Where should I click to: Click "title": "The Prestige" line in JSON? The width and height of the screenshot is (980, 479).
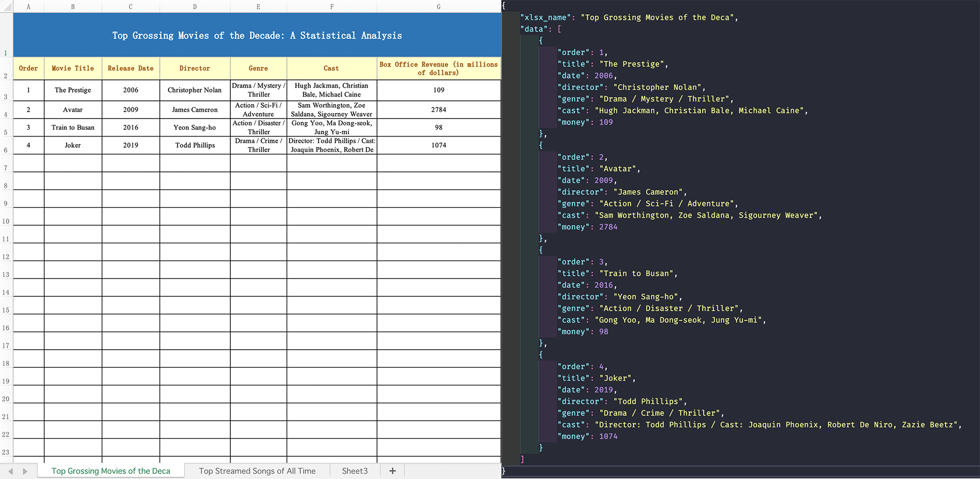612,64
